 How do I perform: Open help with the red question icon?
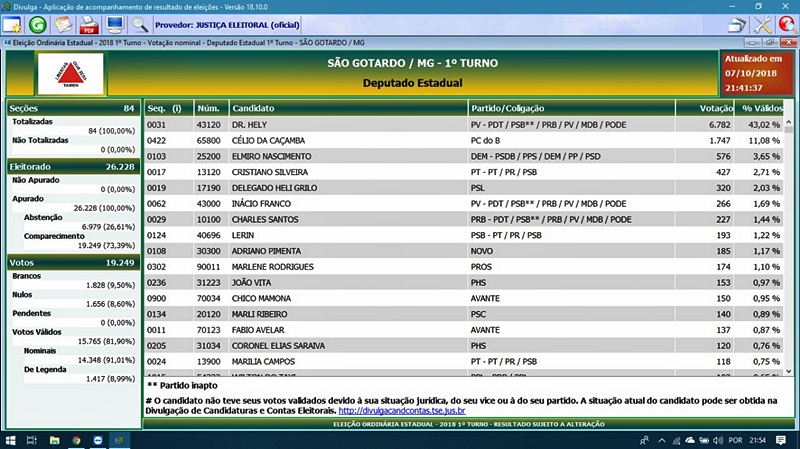pyautogui.click(x=787, y=25)
